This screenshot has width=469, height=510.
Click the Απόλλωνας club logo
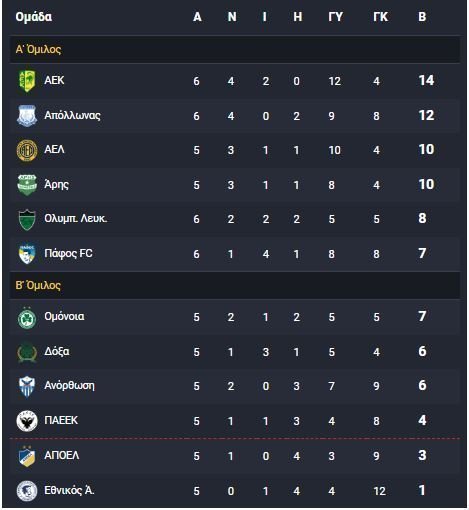(27, 116)
